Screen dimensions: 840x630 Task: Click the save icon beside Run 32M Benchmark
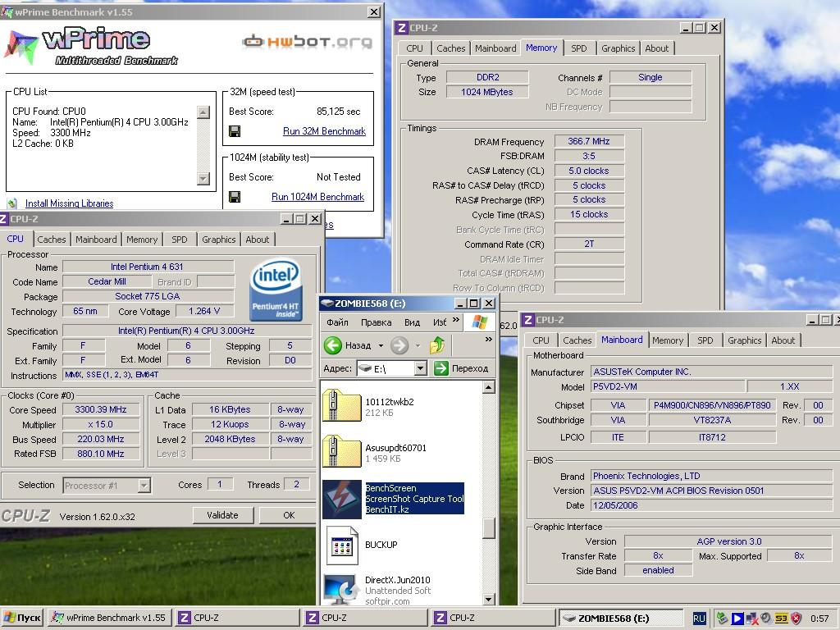click(x=234, y=131)
